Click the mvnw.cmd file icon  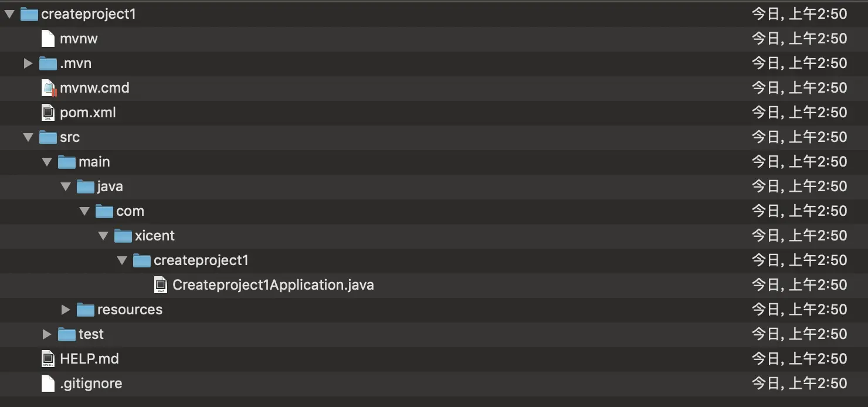coord(49,88)
